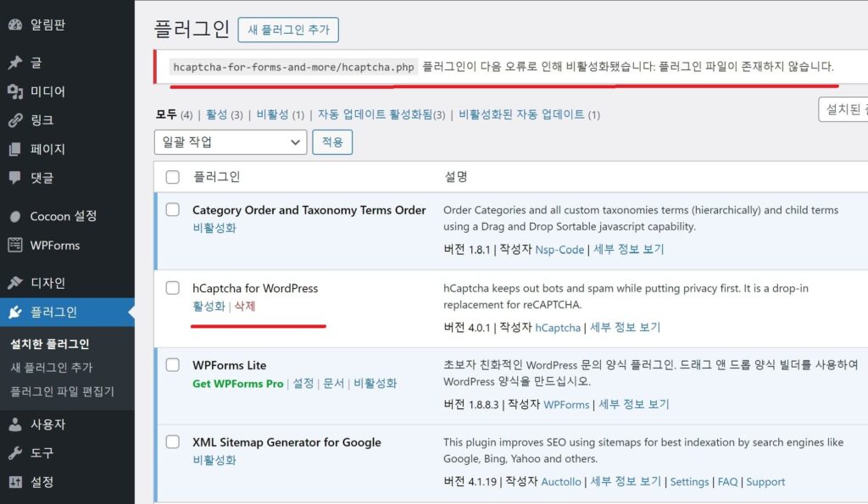Open XML Sitemap Support link
868x504 pixels.
765,482
